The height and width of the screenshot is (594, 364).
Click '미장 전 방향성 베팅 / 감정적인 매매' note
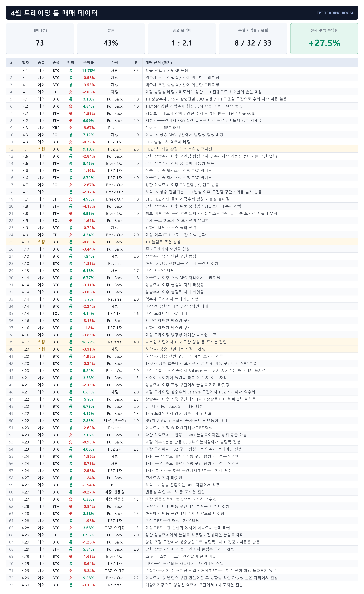pyautogui.click(x=176, y=306)
